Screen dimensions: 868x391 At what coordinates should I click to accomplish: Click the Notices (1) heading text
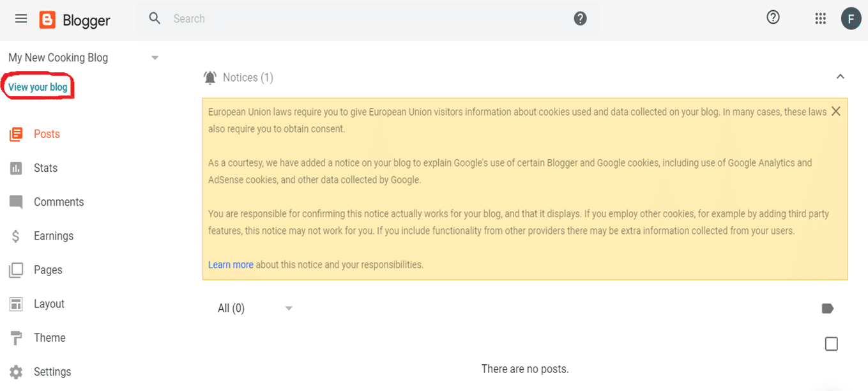click(x=248, y=77)
